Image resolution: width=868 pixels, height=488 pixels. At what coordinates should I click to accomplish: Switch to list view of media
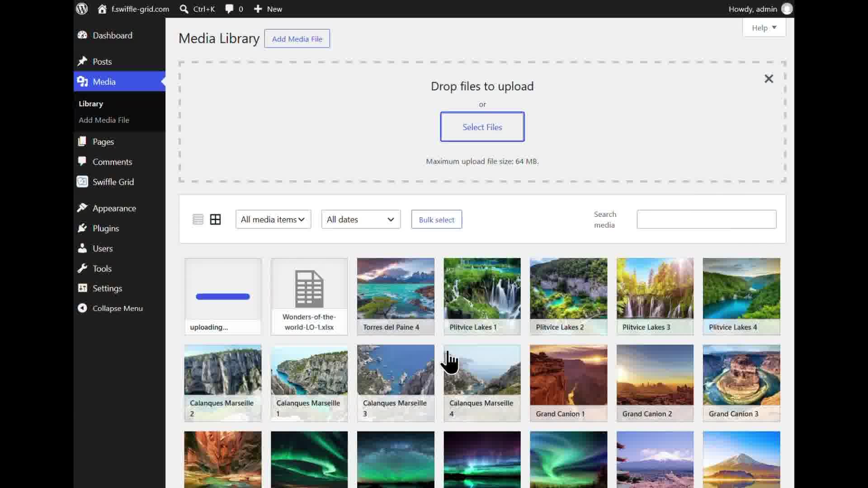tap(198, 220)
